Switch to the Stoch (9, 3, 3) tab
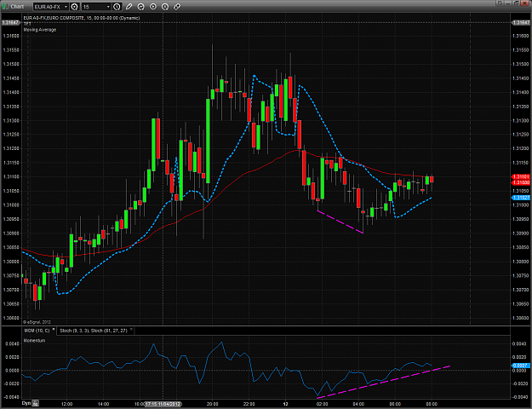This screenshot has height=409, width=532. 94,331
